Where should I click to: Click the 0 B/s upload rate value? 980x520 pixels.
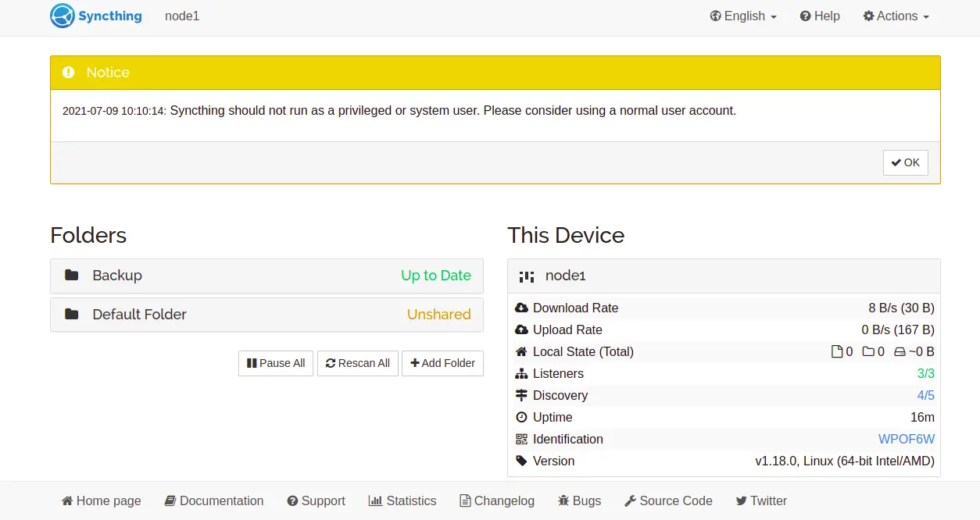click(898, 330)
